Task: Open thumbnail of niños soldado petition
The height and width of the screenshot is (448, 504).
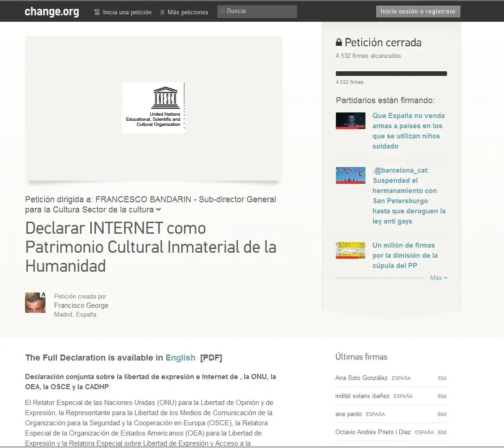Action: 350,121
